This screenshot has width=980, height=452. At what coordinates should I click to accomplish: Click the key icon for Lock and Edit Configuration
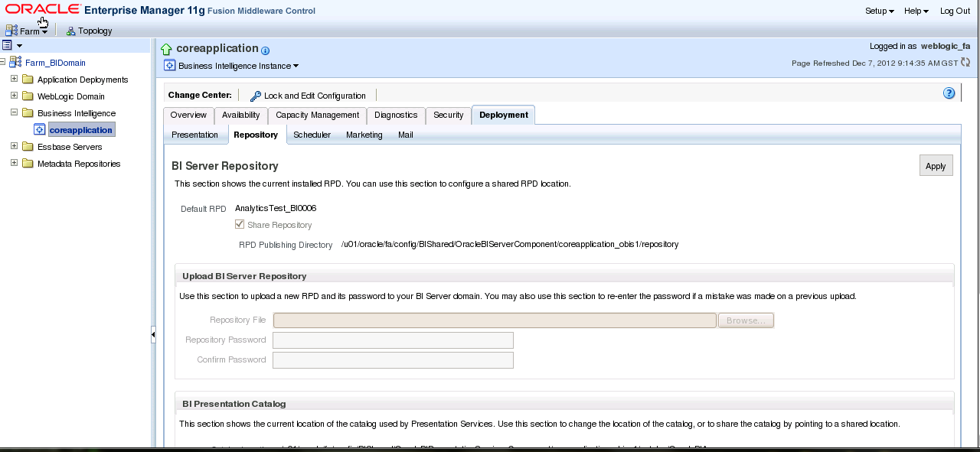point(255,96)
